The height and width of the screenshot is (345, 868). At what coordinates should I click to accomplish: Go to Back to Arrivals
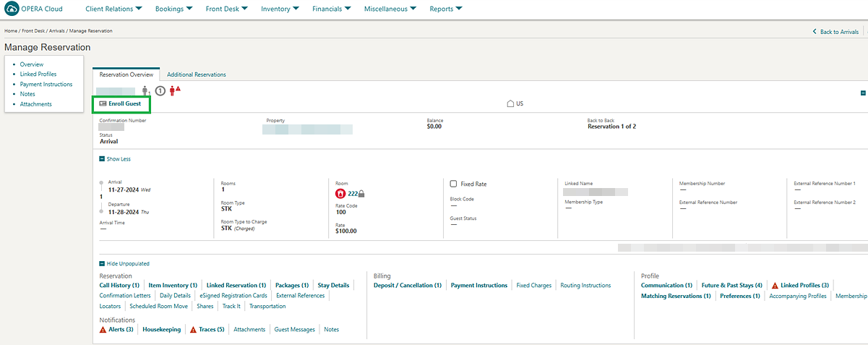point(835,32)
